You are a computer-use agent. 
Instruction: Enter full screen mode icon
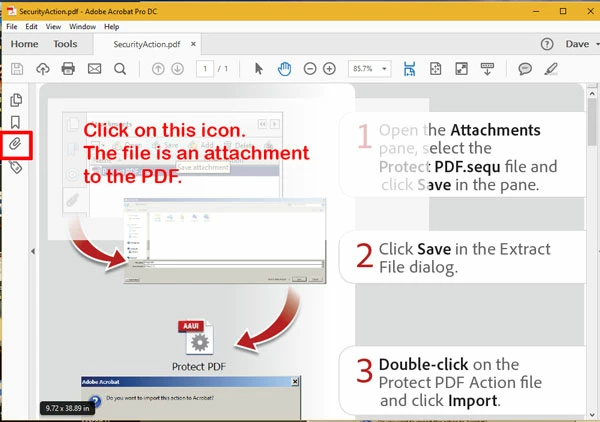461,69
